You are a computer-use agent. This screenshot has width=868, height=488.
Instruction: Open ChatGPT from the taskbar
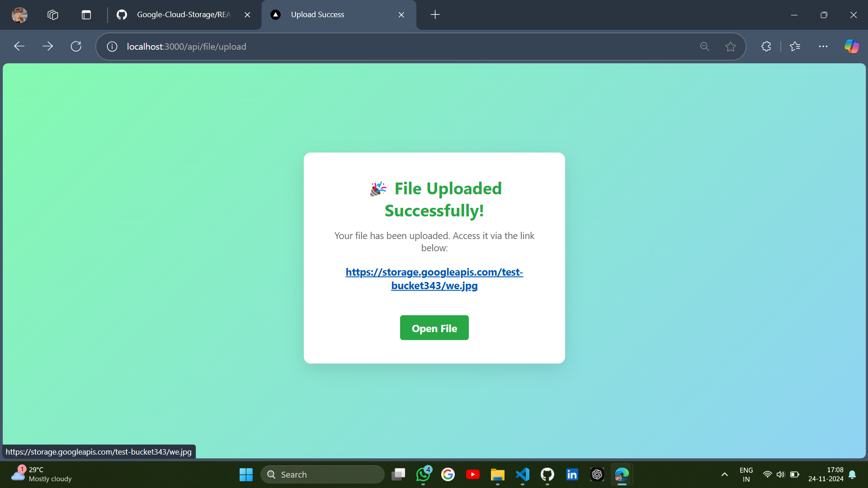[597, 474]
